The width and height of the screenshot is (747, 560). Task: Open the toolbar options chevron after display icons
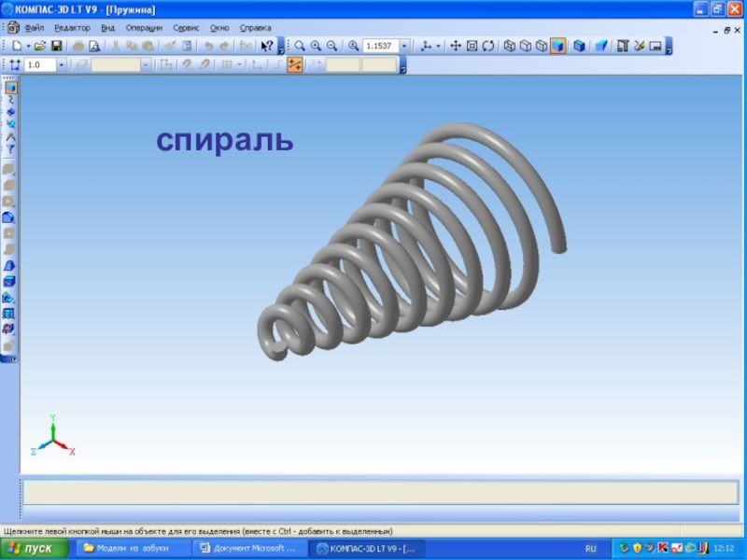pyautogui.click(x=669, y=46)
